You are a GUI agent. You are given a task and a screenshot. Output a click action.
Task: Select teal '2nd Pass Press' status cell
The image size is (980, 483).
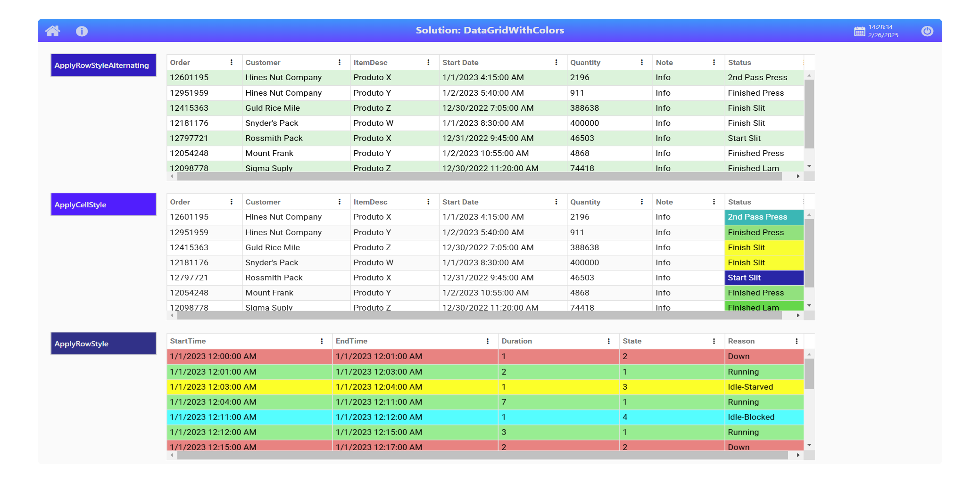[764, 217]
